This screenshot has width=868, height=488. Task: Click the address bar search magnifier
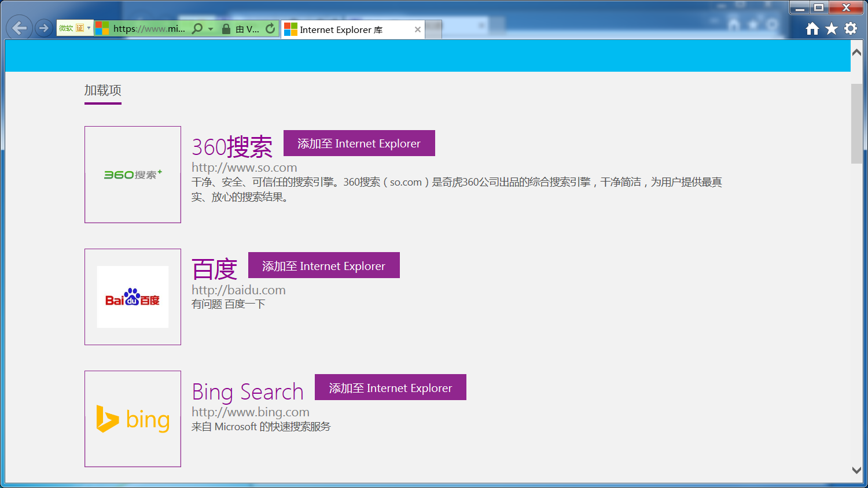[197, 28]
